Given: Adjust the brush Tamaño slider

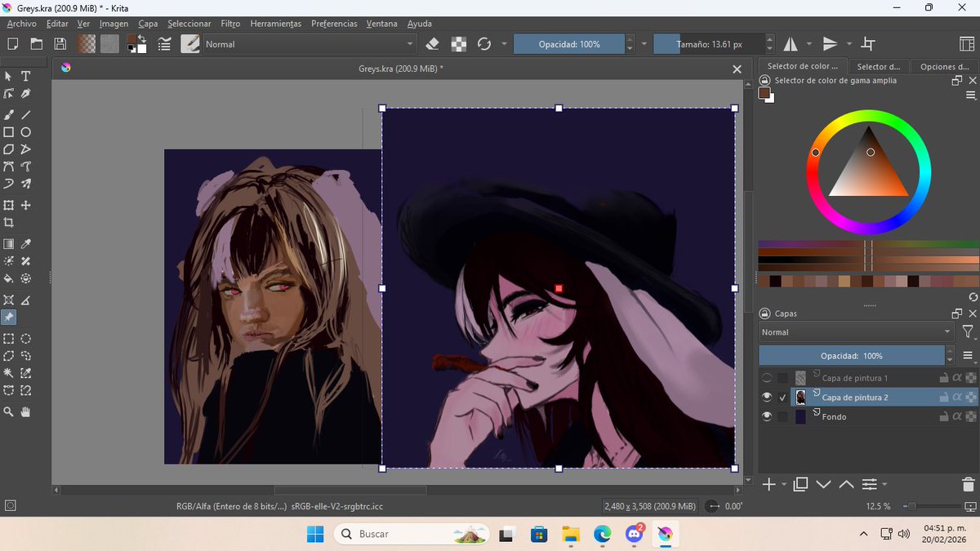Looking at the screenshot, I should click(710, 44).
